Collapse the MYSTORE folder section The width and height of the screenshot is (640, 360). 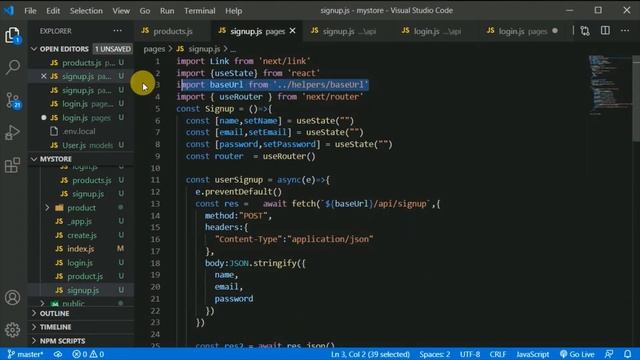pos(34,159)
